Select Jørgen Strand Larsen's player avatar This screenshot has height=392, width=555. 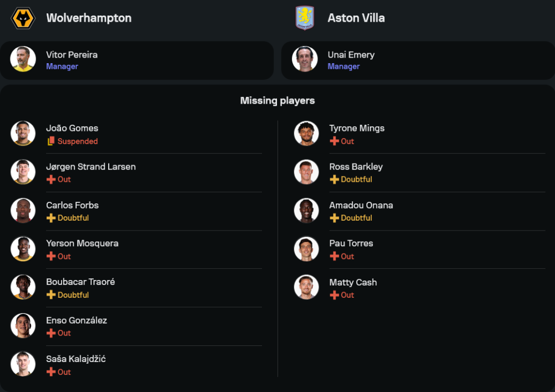[23, 172]
